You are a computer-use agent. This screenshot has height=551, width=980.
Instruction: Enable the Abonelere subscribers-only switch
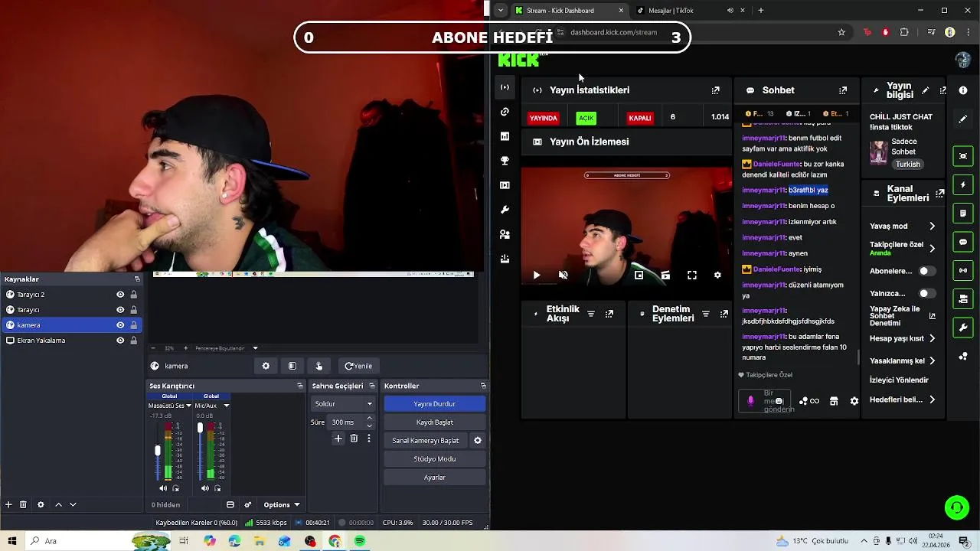tap(927, 271)
